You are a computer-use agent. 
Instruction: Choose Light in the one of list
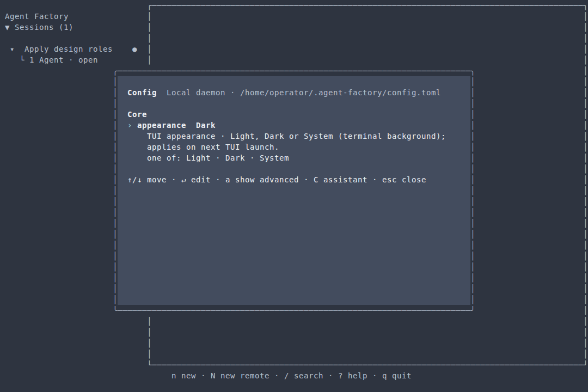198,158
